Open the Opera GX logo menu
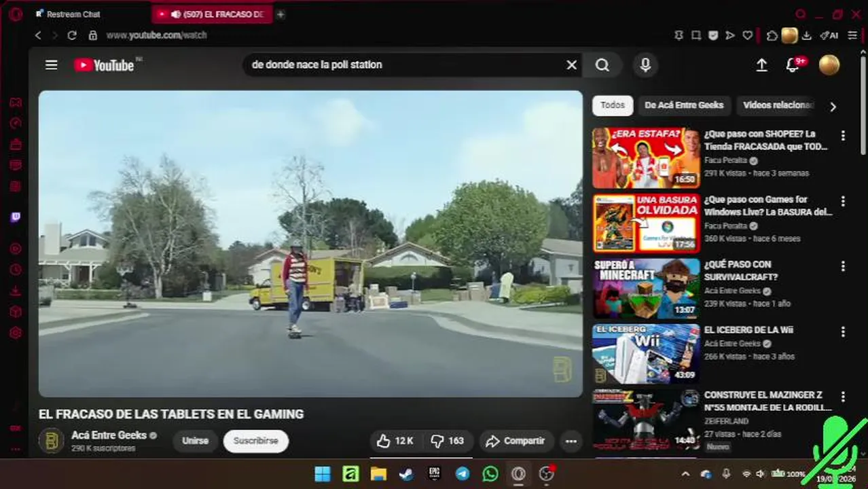 click(x=15, y=14)
